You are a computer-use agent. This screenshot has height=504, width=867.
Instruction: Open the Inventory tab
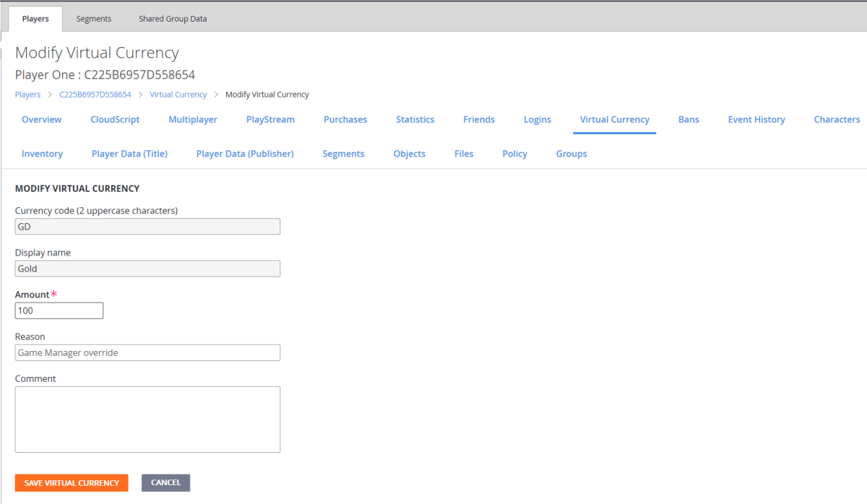tap(42, 154)
